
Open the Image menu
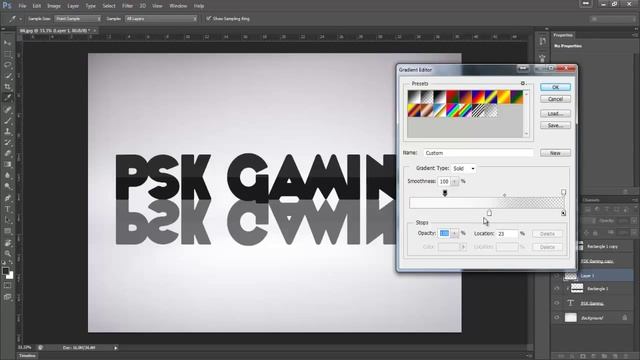(x=54, y=6)
